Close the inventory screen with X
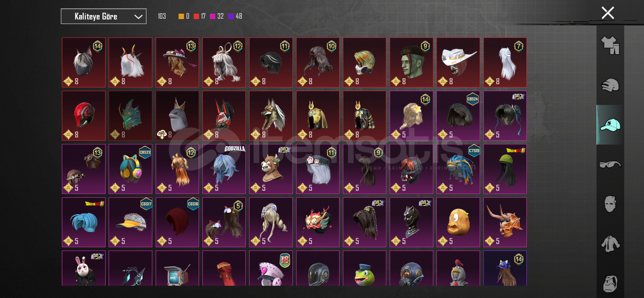644x298 pixels. 608,13
